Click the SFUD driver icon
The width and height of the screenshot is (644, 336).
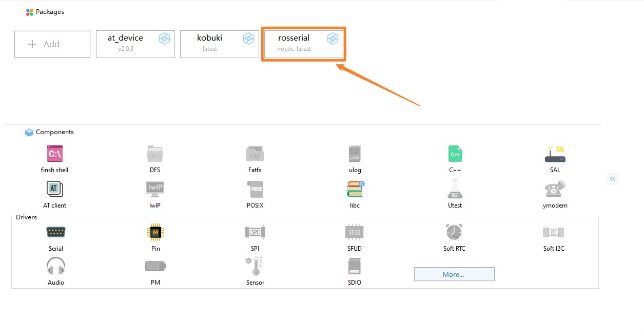(x=355, y=232)
